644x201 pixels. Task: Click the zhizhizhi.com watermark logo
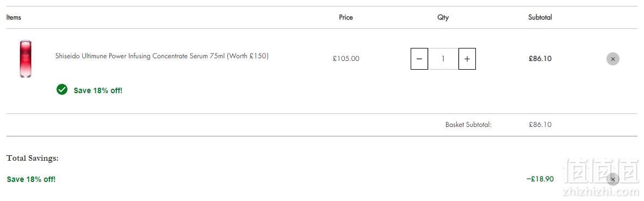click(x=601, y=178)
